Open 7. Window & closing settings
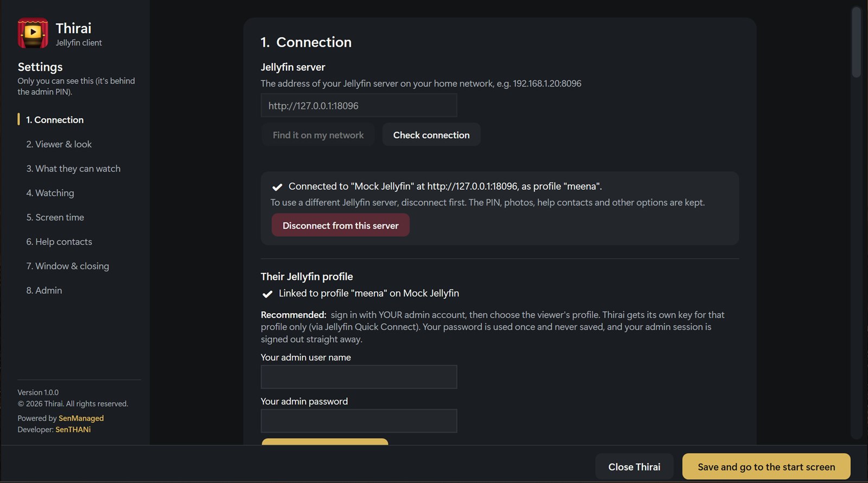 point(68,266)
